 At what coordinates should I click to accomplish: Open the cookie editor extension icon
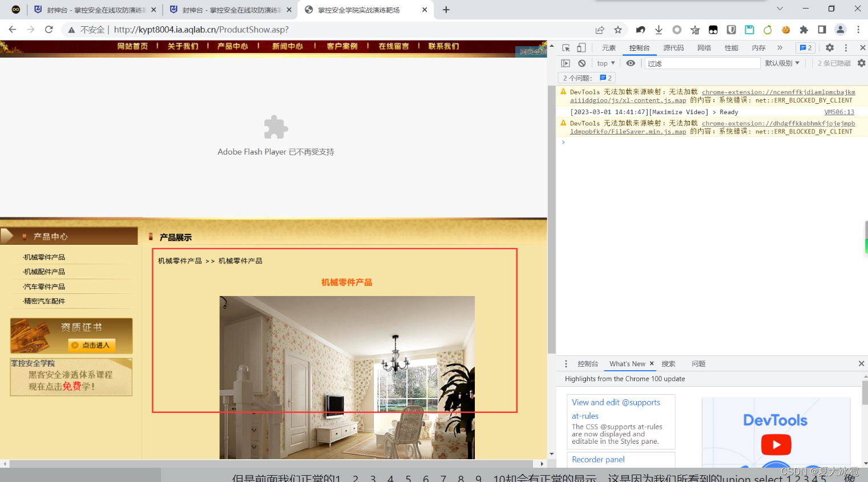[x=786, y=30]
